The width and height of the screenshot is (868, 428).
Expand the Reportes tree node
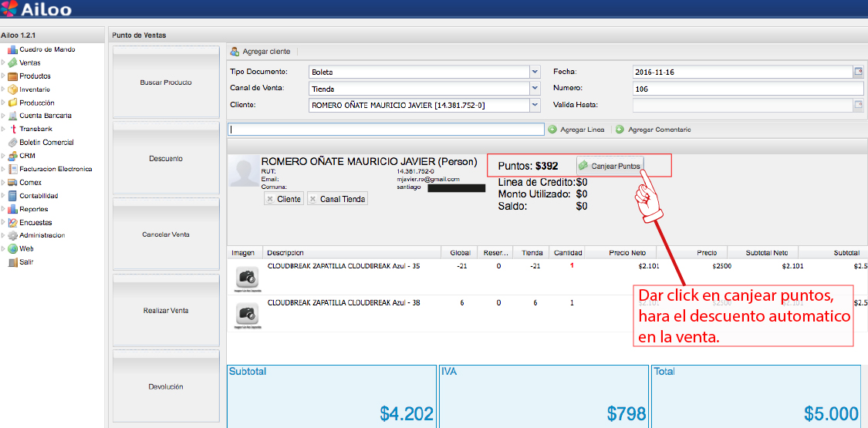coord(3,209)
